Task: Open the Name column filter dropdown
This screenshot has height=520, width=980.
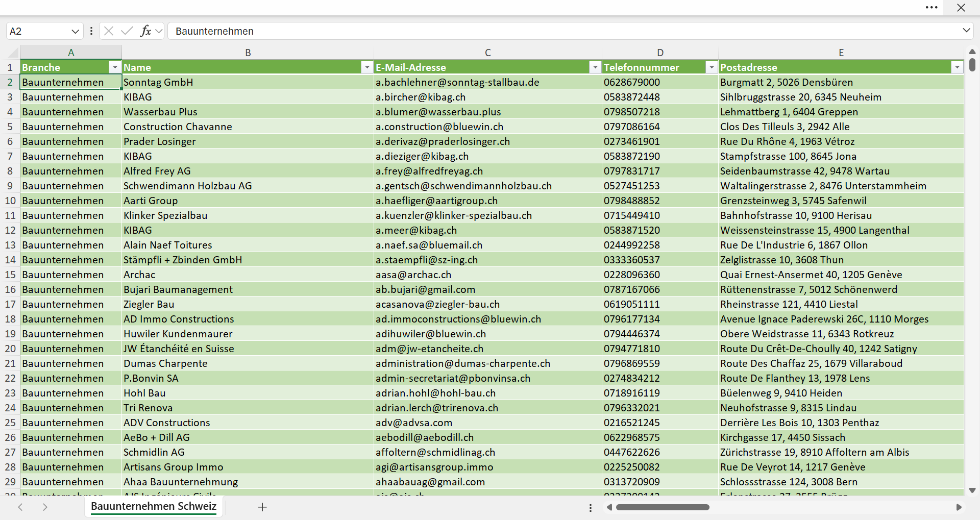Action: click(367, 67)
